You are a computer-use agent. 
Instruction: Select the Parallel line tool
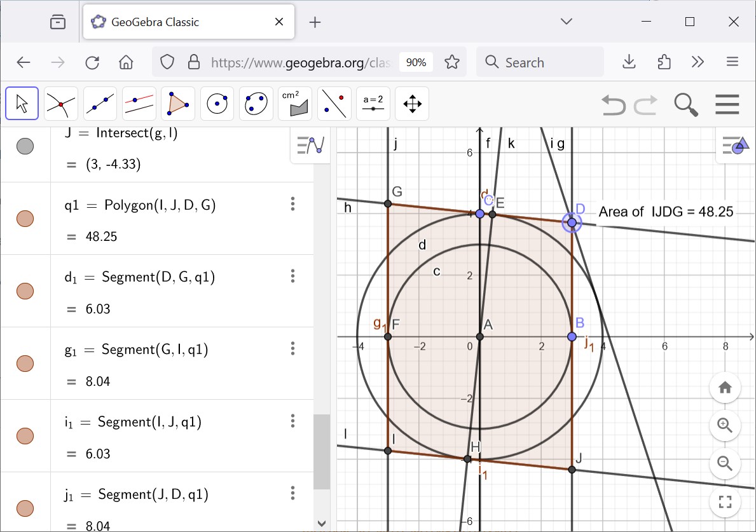pos(139,103)
